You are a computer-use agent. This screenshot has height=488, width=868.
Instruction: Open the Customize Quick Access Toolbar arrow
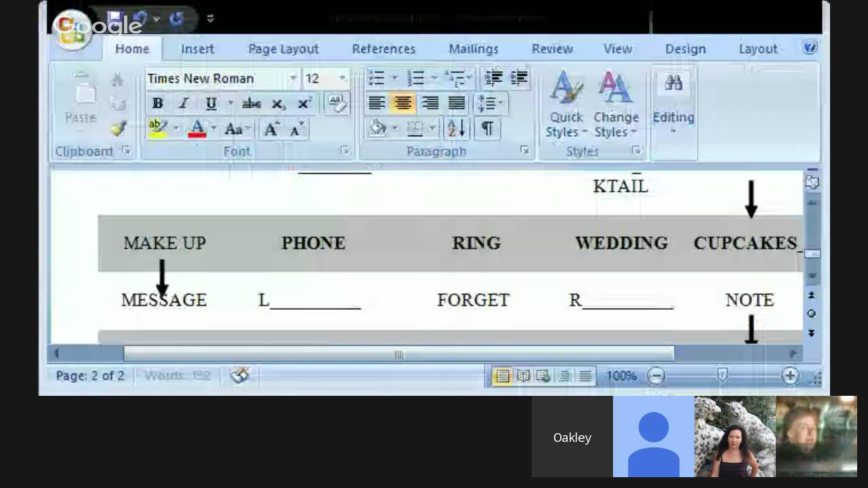pos(210,19)
